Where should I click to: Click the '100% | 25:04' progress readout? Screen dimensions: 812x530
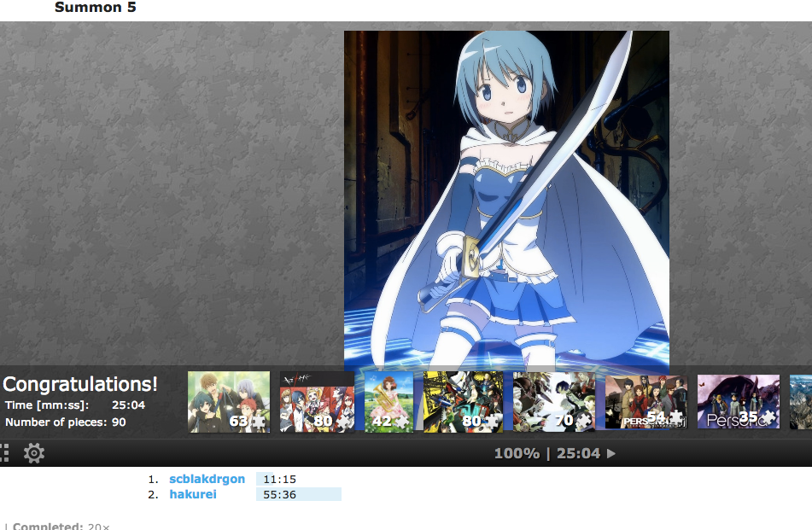(547, 454)
